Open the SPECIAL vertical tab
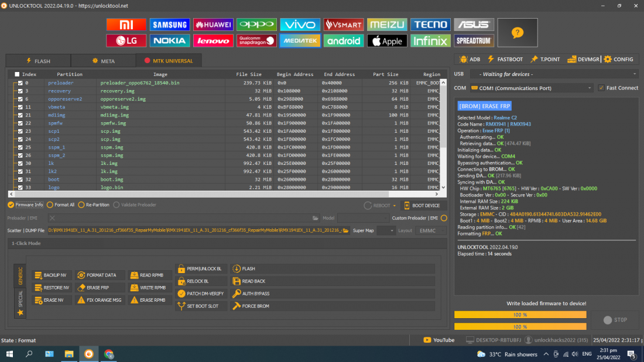Screen dimensions: 644x362 click(x=20, y=303)
